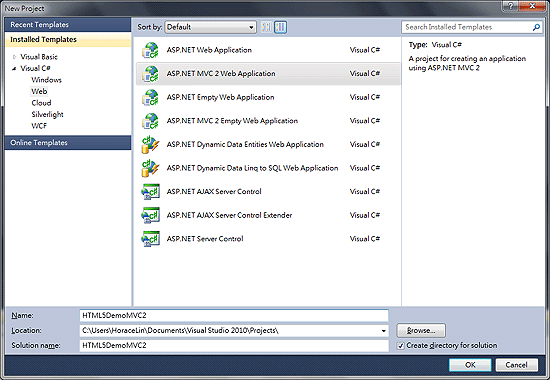Select 'ASP.NET Server Control' text

(205, 239)
